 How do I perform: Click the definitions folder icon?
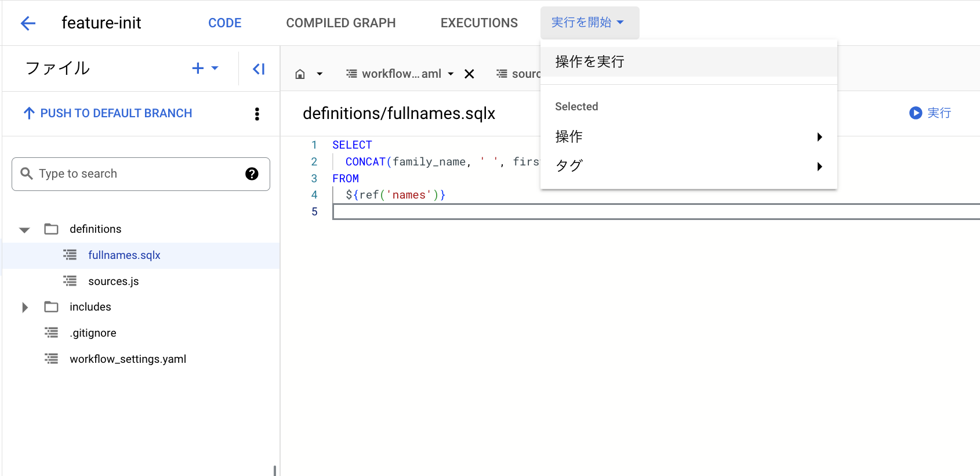click(x=52, y=229)
